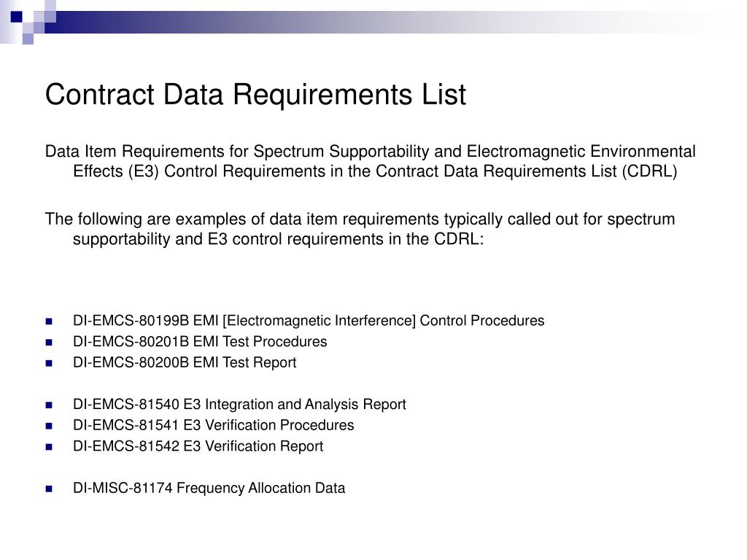Select the EMI Test Procedures line
The image size is (747, 560).
point(200,342)
